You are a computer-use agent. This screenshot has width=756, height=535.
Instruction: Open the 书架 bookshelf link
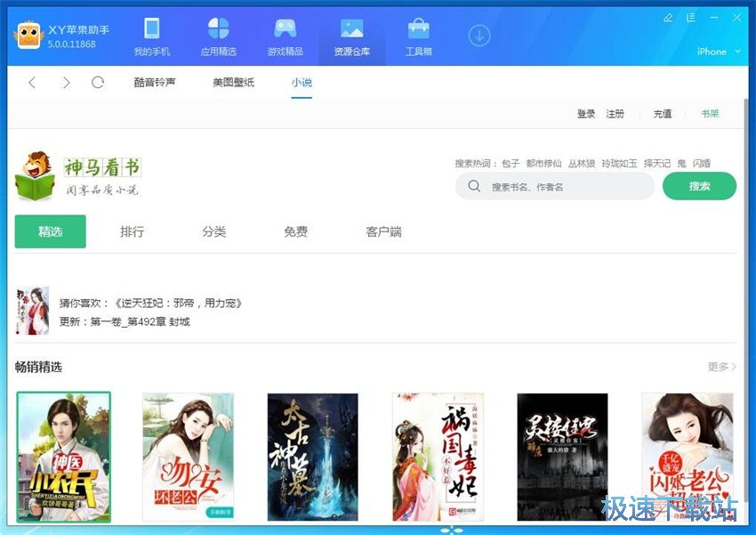(x=710, y=114)
